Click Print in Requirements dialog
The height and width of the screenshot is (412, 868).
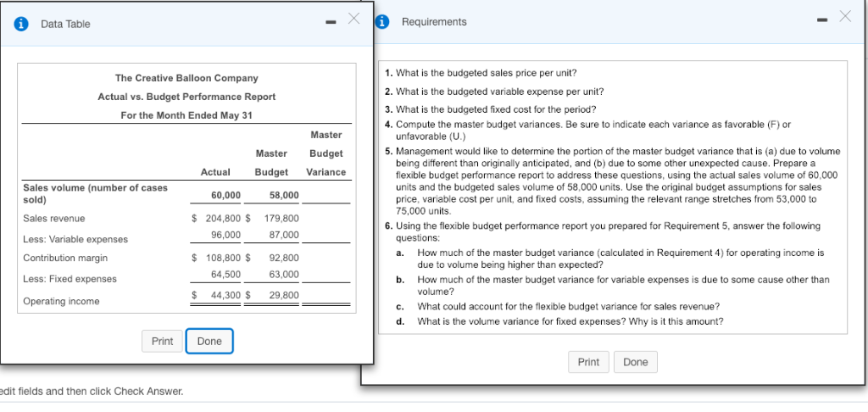[x=588, y=362]
